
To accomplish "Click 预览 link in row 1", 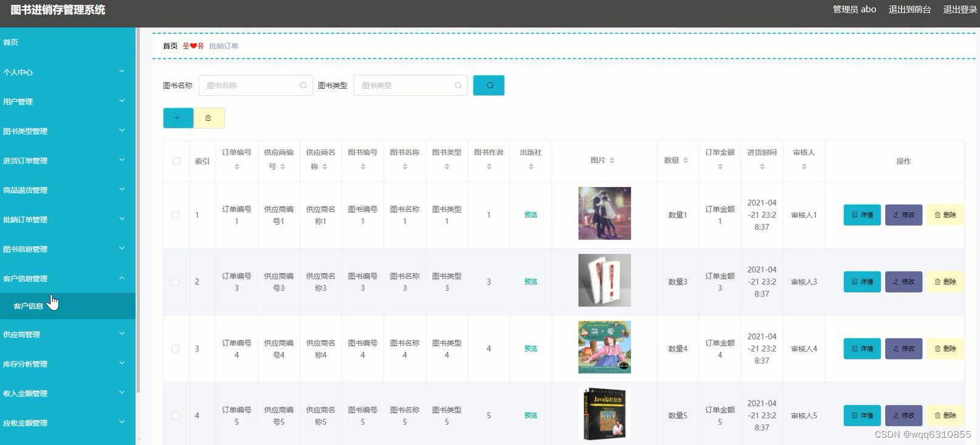I will (530, 215).
